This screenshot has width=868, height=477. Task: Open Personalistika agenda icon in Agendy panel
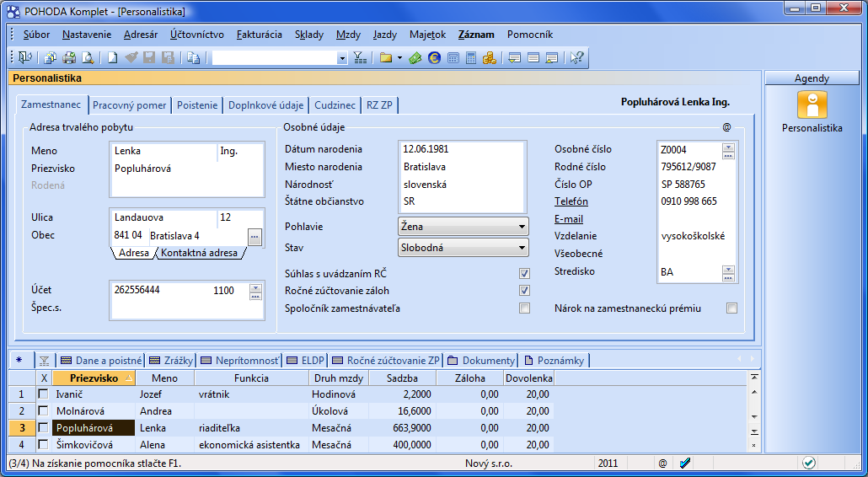(812, 105)
